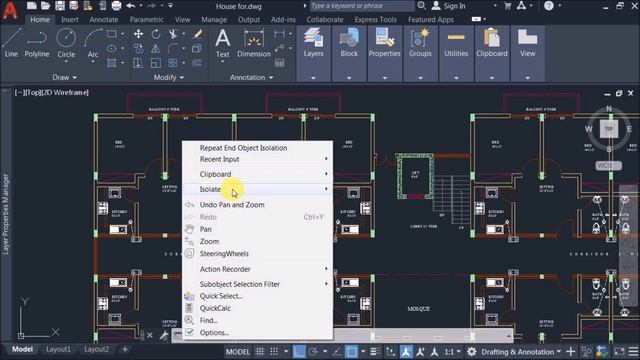Click the search magnifier icon
Screen dimensions: 640x360
pyautogui.click(x=422, y=6)
